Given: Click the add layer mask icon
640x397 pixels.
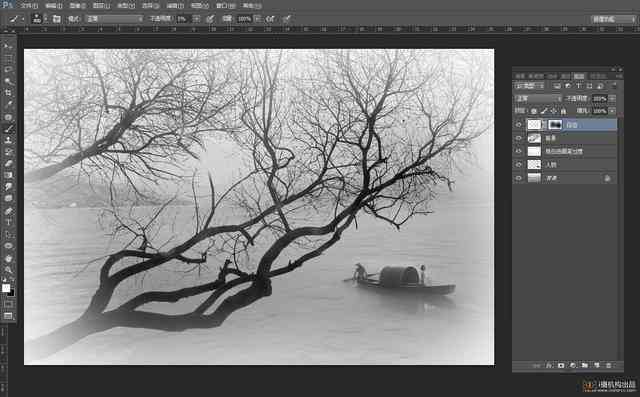Looking at the screenshot, I should click(x=561, y=366).
